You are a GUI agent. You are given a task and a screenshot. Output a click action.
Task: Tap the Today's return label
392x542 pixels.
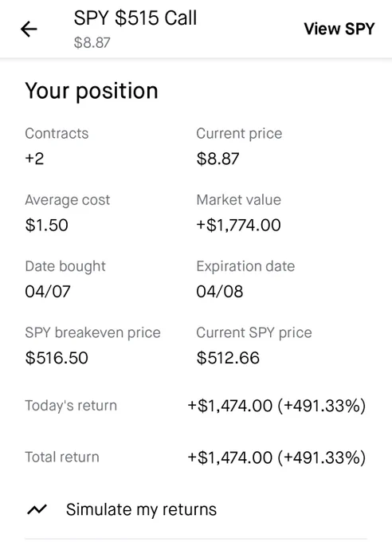click(71, 406)
